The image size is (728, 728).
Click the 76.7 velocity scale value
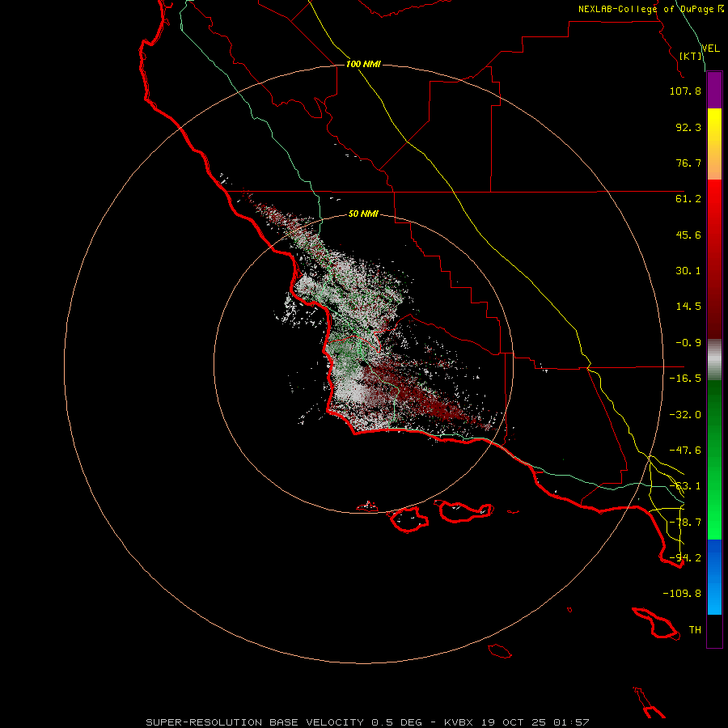(688, 163)
